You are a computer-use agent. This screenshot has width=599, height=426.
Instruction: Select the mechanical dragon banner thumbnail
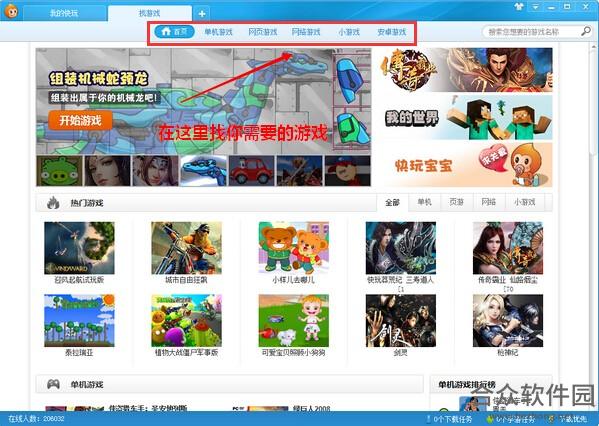(x=204, y=171)
